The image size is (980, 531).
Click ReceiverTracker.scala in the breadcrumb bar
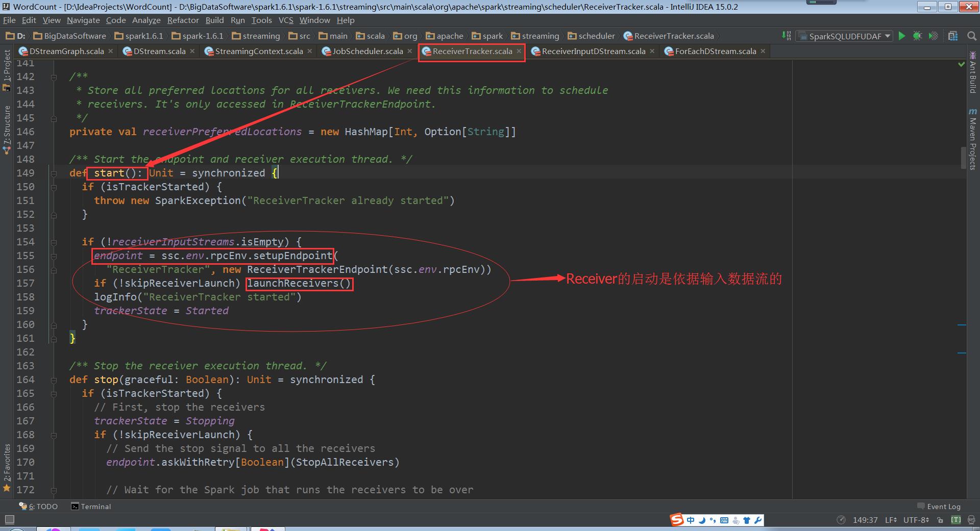pyautogui.click(x=669, y=36)
